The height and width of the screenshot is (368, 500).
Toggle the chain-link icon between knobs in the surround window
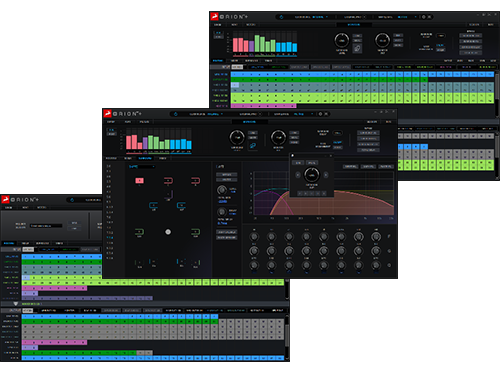click(253, 146)
